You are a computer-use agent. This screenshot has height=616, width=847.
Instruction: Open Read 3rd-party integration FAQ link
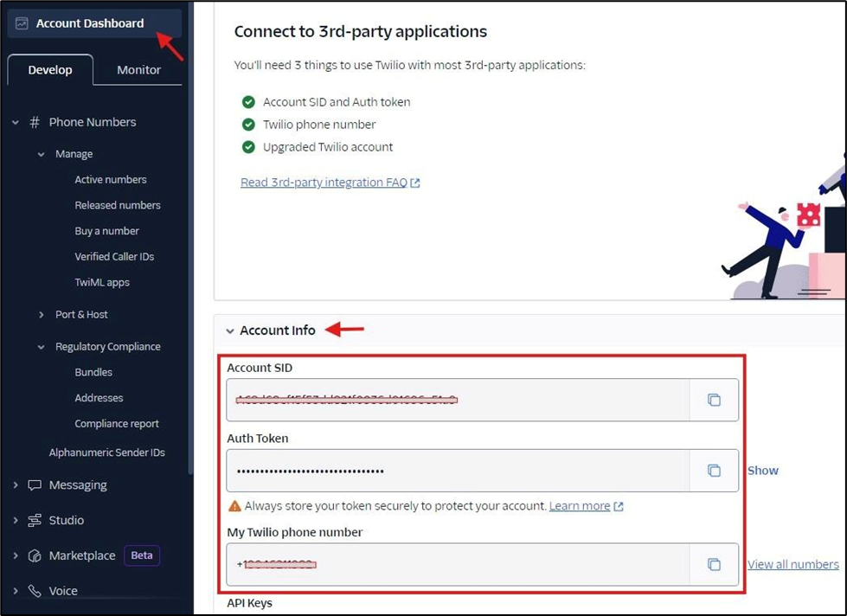point(324,183)
